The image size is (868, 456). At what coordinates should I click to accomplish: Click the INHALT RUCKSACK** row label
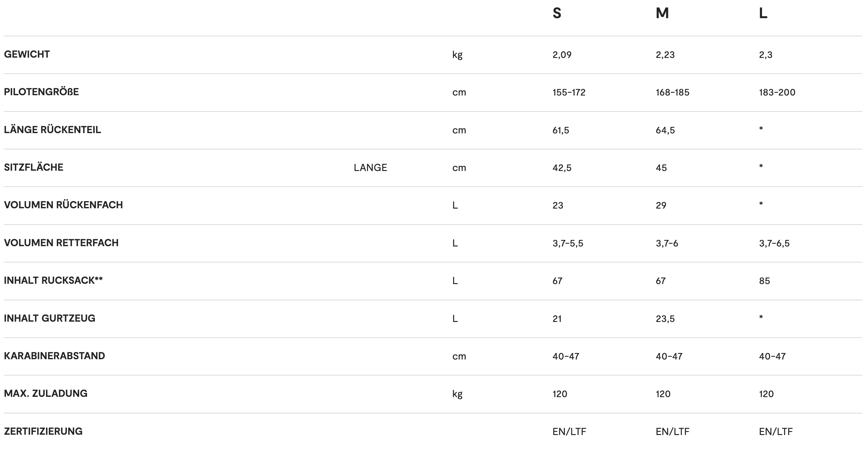click(x=53, y=280)
